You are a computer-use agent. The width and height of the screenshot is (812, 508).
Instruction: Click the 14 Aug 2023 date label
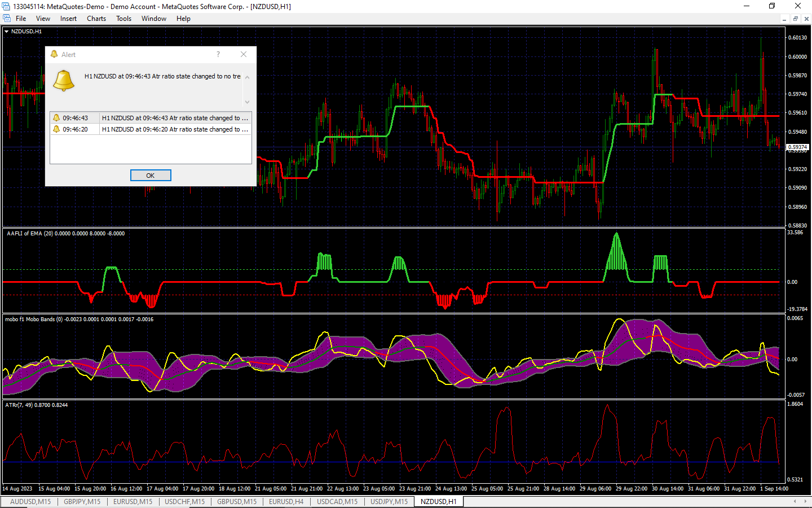[x=17, y=489]
